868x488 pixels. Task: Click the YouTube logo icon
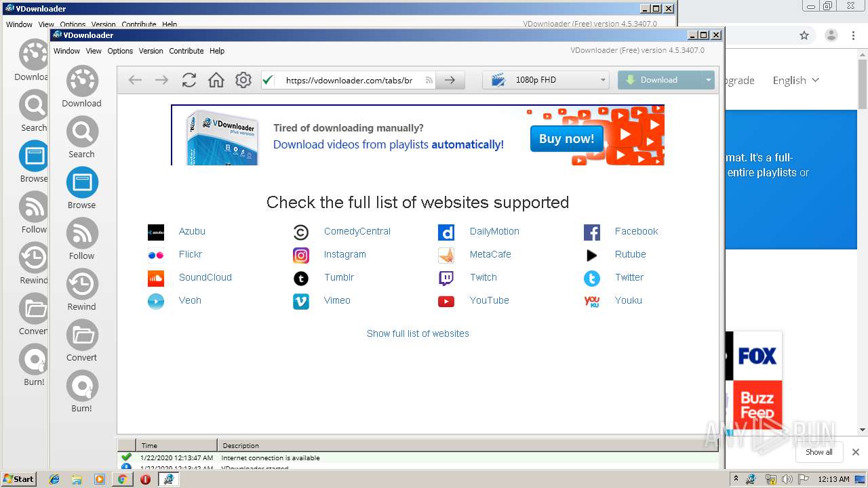[446, 301]
